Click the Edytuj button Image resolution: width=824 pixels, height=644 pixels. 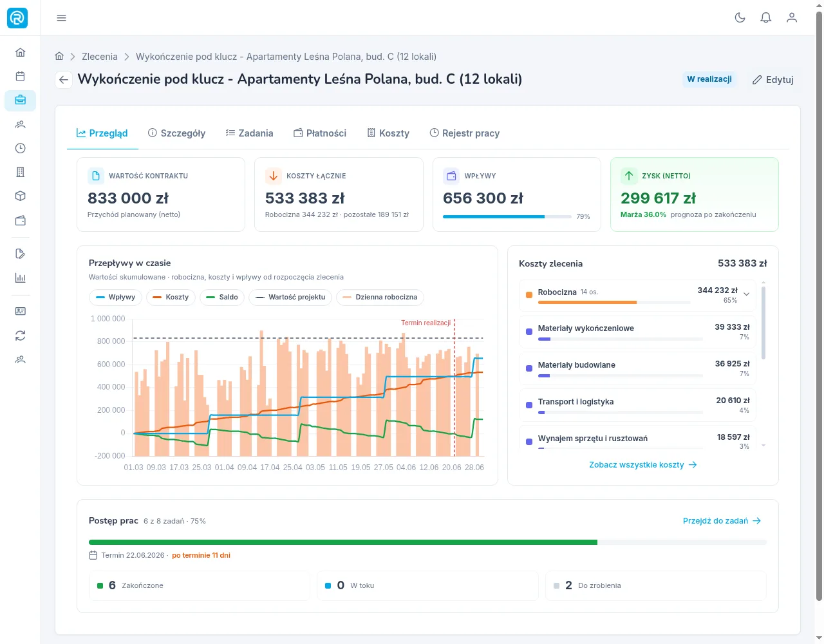773,80
